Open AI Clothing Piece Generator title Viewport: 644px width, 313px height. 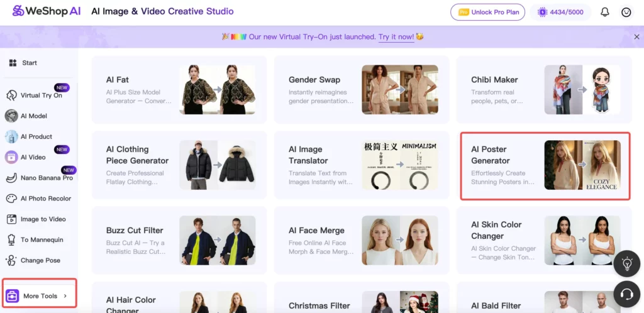point(137,155)
